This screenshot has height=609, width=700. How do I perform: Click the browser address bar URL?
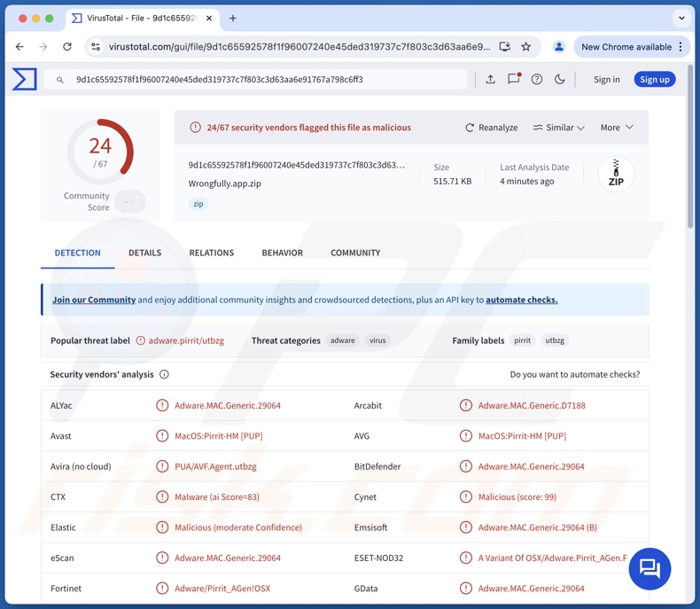point(299,46)
